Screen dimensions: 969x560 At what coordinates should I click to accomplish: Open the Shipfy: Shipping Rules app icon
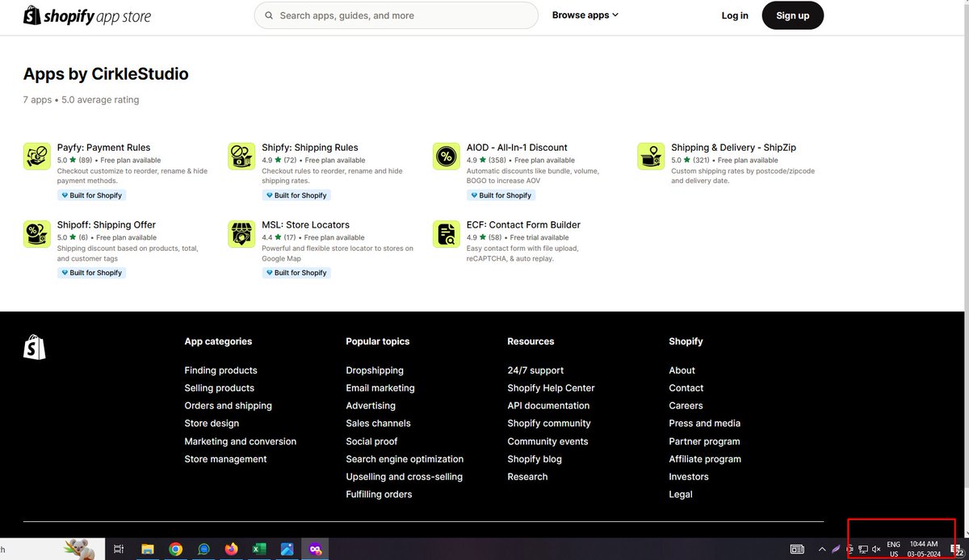click(241, 157)
